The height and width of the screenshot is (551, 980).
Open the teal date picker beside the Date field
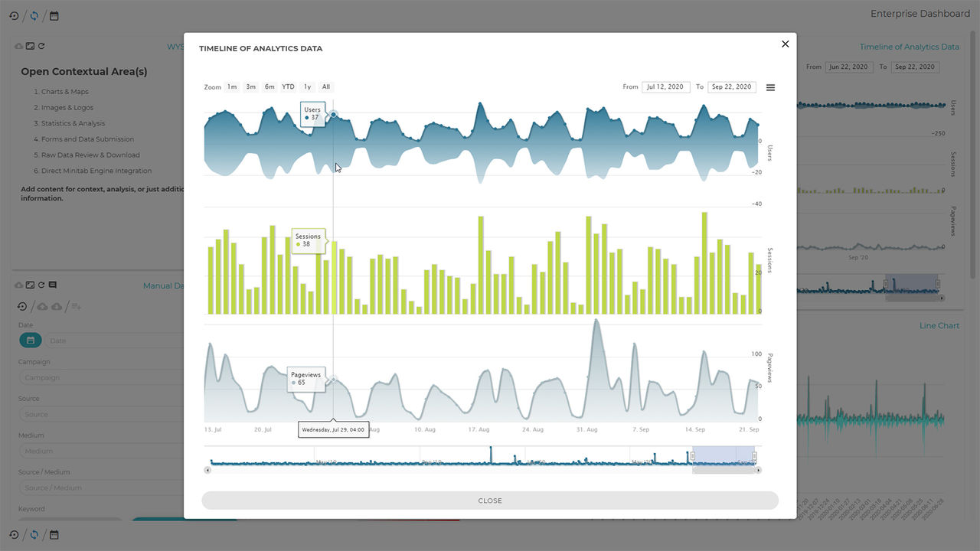click(30, 340)
